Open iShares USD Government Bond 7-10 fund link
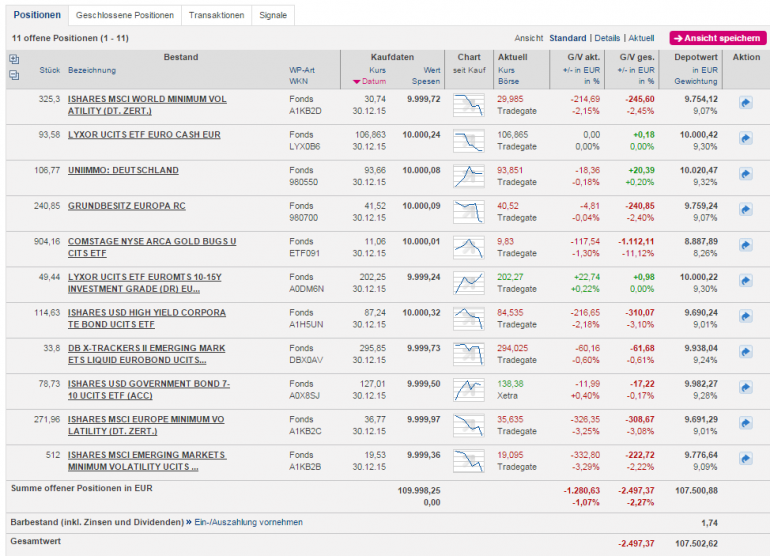Screen dimensions: 770x556 (x=149, y=389)
